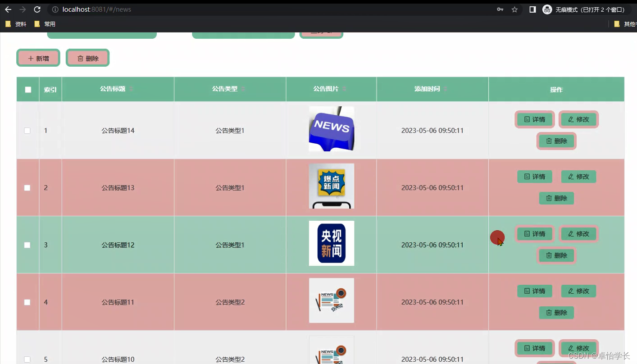Image resolution: width=637 pixels, height=364 pixels.
Task: Click 删除 for 公告标题12 row
Action: 557,255
